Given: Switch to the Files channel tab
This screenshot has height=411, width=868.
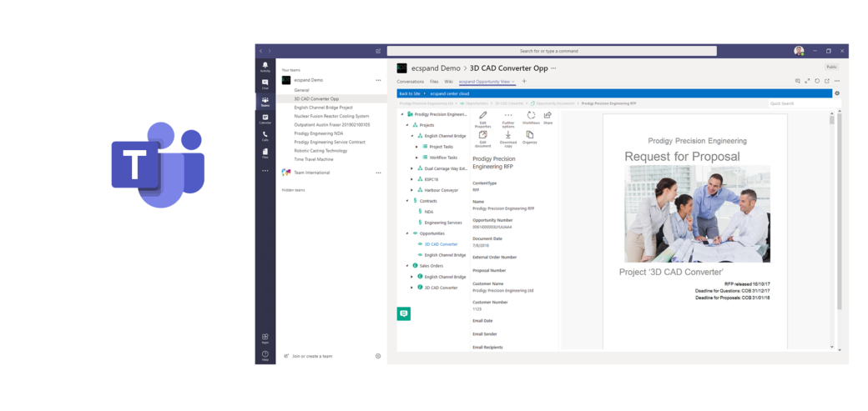Looking at the screenshot, I should pyautogui.click(x=434, y=82).
